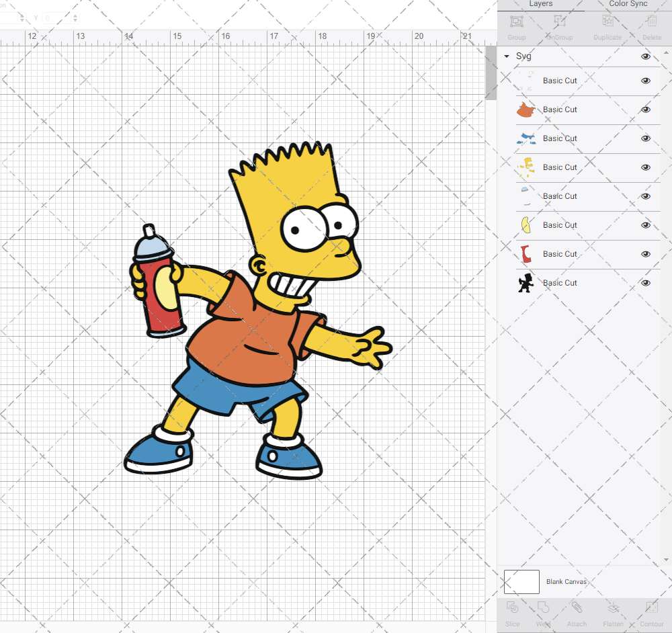The image size is (672, 633).
Task: Hide the pale yellow oval layer
Action: (x=645, y=225)
